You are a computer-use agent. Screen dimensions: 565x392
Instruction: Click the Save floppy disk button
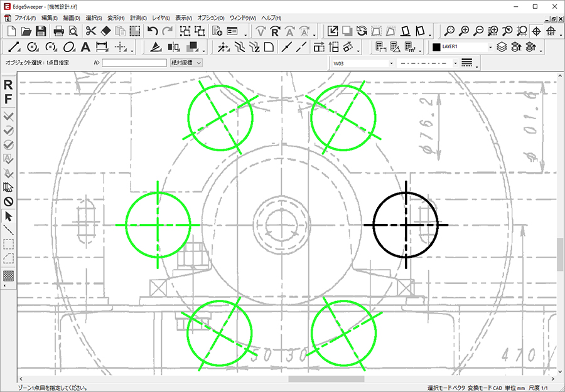pos(41,31)
